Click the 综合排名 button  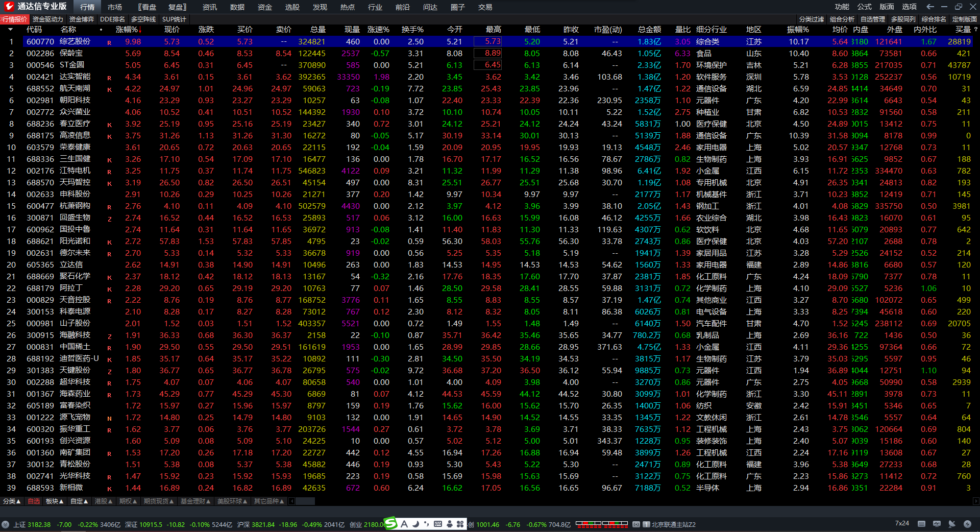934,19
